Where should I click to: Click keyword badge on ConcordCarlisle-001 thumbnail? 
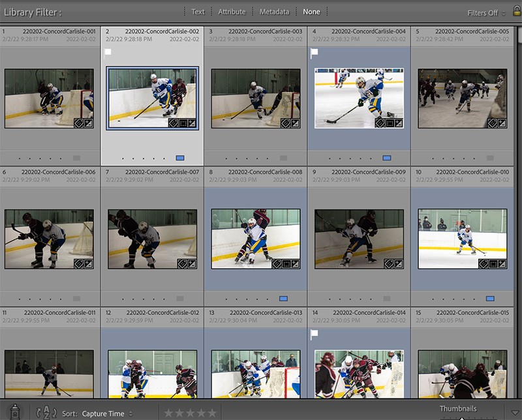pyautogui.click(x=78, y=123)
